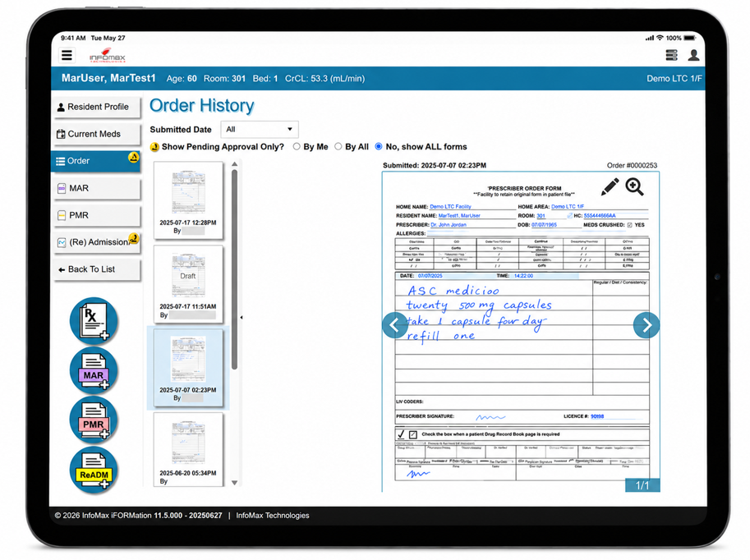
Task: Open the user account icon
Action: pyautogui.click(x=693, y=55)
